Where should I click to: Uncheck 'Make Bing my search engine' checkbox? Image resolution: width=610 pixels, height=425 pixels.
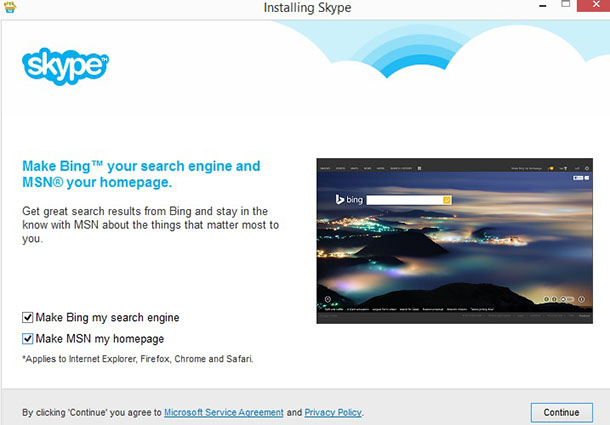pyautogui.click(x=27, y=318)
